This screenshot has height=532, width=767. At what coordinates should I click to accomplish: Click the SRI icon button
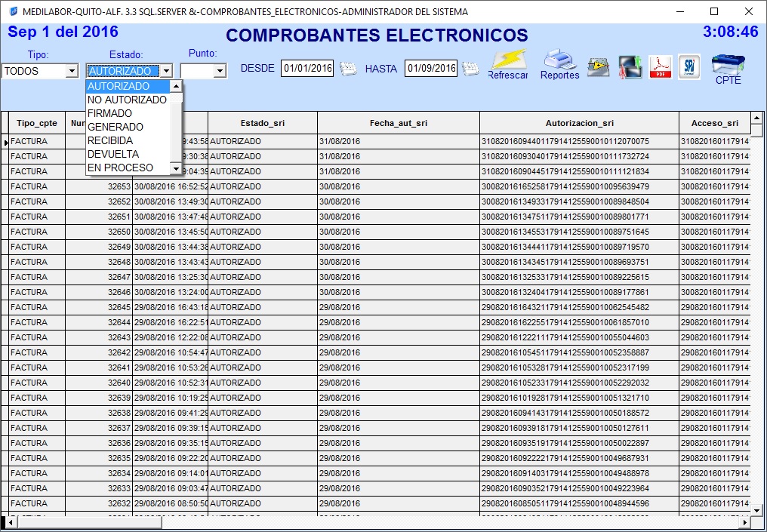tap(688, 67)
